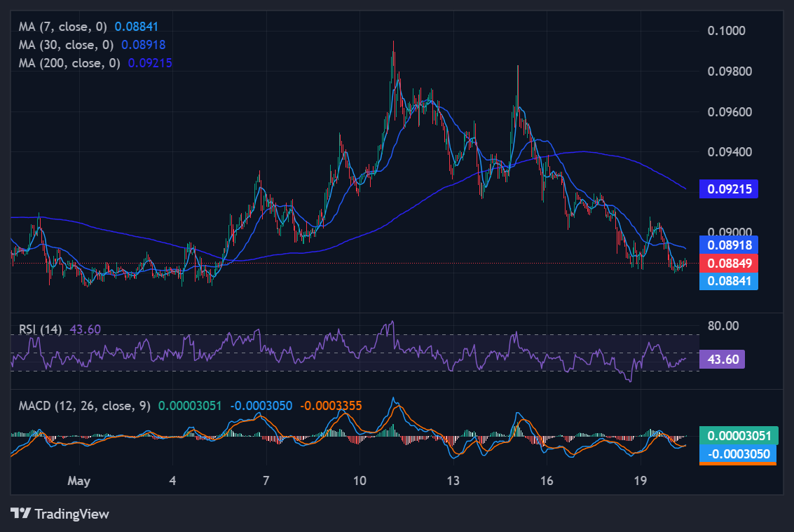Click the RSI (14) indicator label
This screenshot has height=532, width=794.
tap(40, 329)
